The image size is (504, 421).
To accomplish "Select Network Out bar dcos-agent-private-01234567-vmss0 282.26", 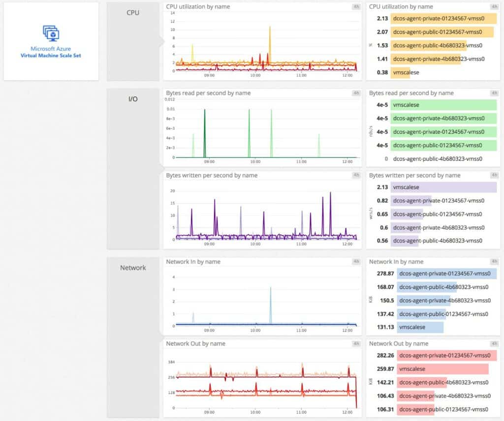I will click(446, 355).
